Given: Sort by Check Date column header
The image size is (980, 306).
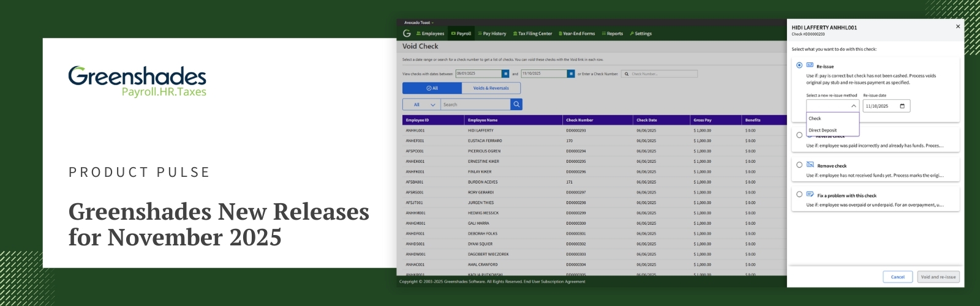Looking at the screenshot, I should click(x=647, y=120).
